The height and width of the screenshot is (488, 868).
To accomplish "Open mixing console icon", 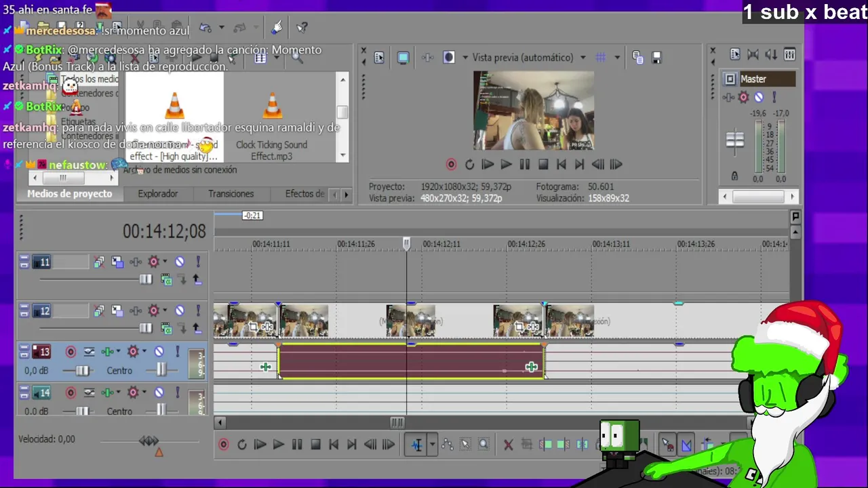I will [x=789, y=55].
